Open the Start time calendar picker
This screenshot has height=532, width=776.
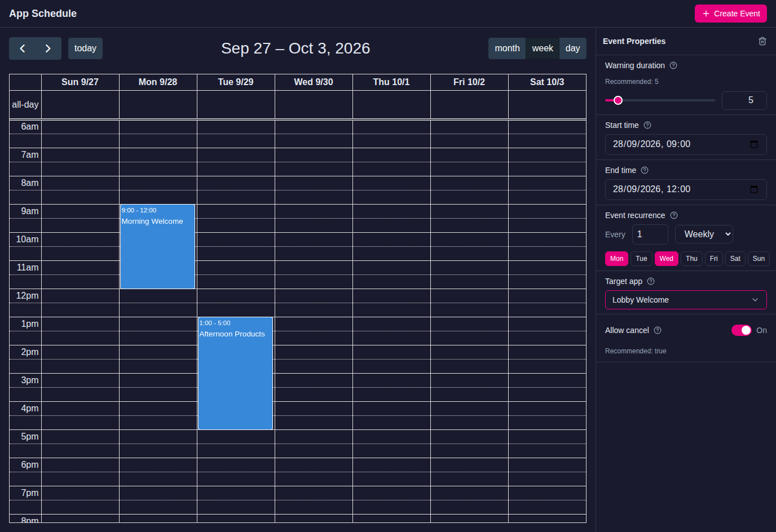754,144
